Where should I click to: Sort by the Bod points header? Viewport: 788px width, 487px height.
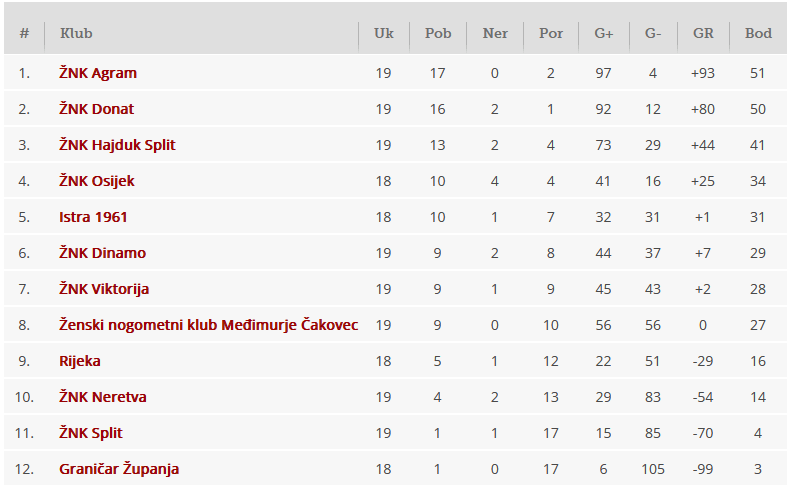(758, 33)
